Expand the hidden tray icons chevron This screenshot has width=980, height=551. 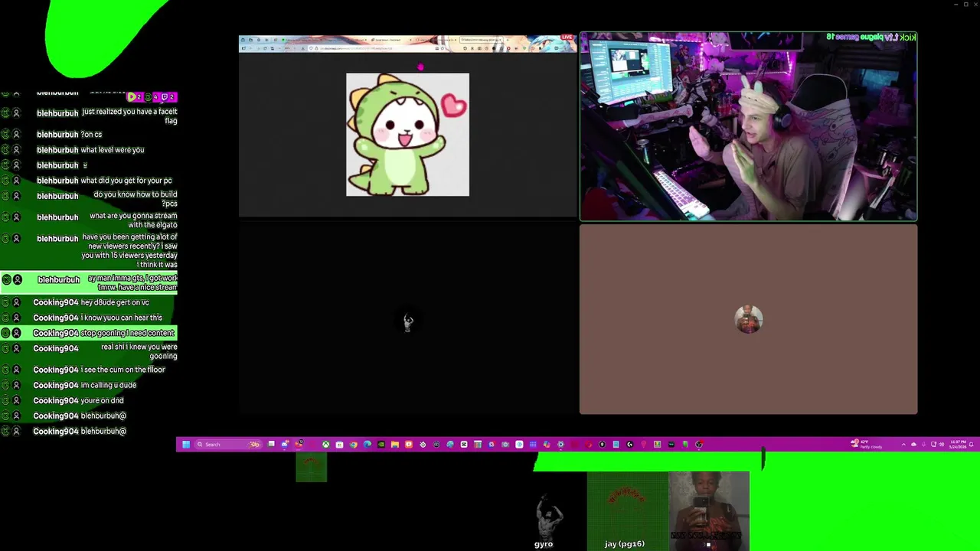pyautogui.click(x=903, y=444)
